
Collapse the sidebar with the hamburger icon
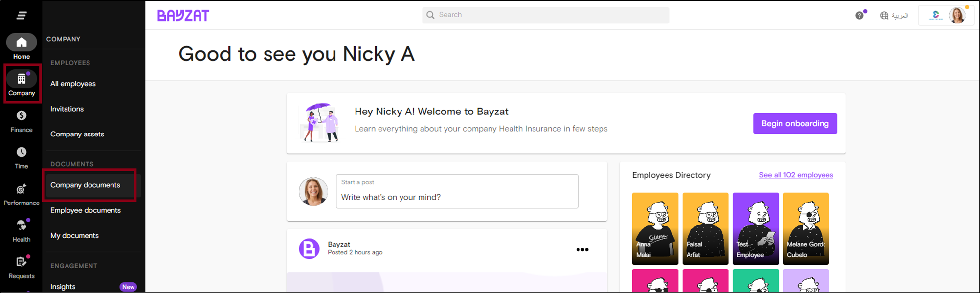(21, 16)
